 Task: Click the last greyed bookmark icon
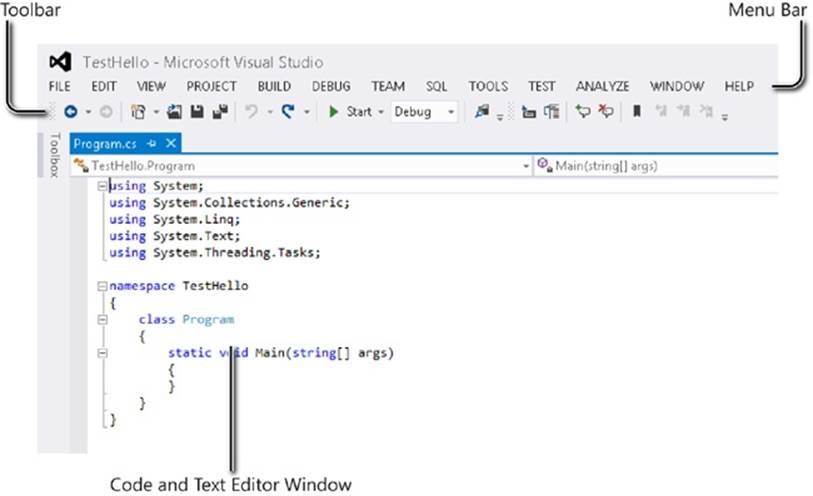point(706,110)
